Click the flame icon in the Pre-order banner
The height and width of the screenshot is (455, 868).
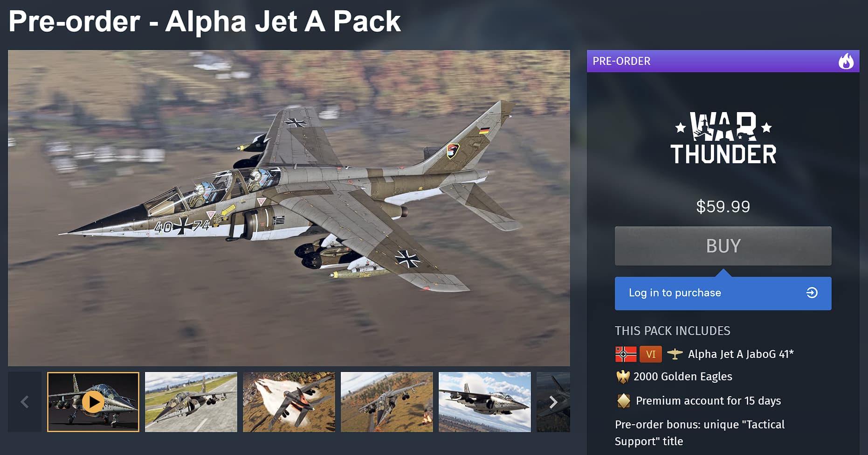[x=846, y=61]
